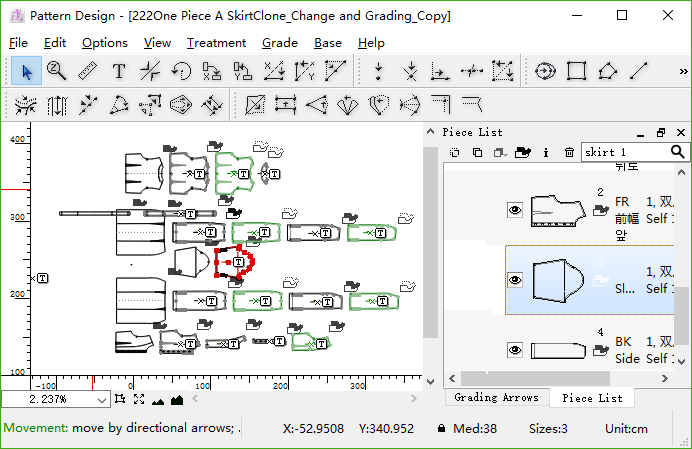Screen dimensions: 692x449
Task: Open the zoom percentage dropdown
Action: tap(102, 400)
